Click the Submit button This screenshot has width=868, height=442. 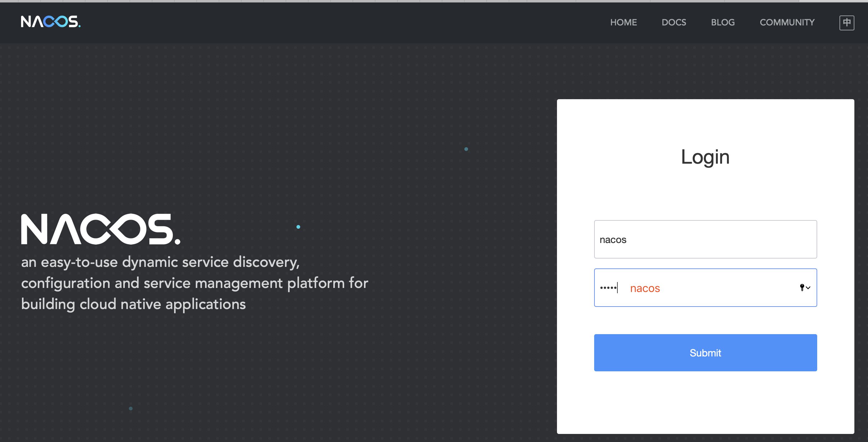tap(705, 353)
